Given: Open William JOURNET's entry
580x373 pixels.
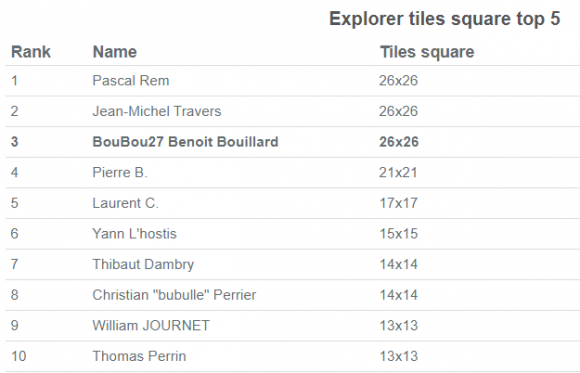Looking at the screenshot, I should coord(151,326).
